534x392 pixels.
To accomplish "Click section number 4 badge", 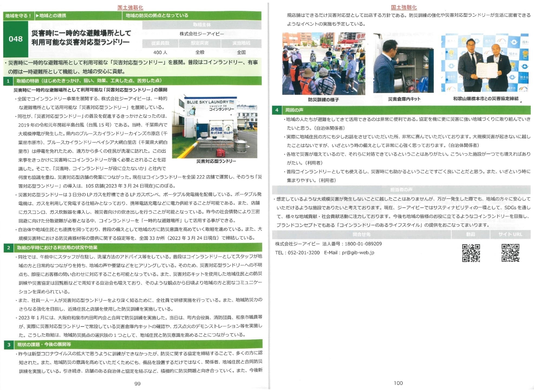I will pos(276,110).
